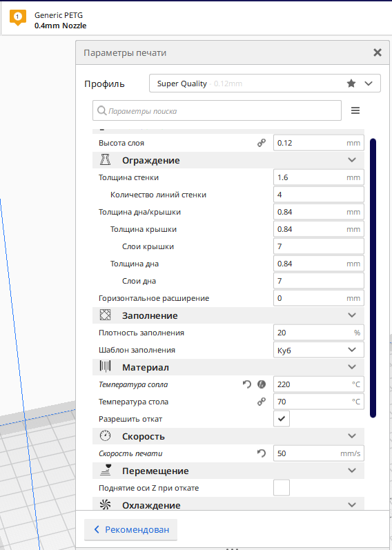Click the Параметры поиска search field
Screen dimensions: 392x550
217,111
